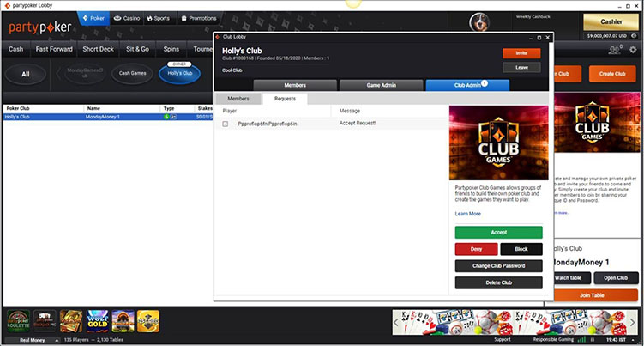The height and width of the screenshot is (346, 644).
Task: Click the dog avatar profile picture
Action: tap(479, 22)
